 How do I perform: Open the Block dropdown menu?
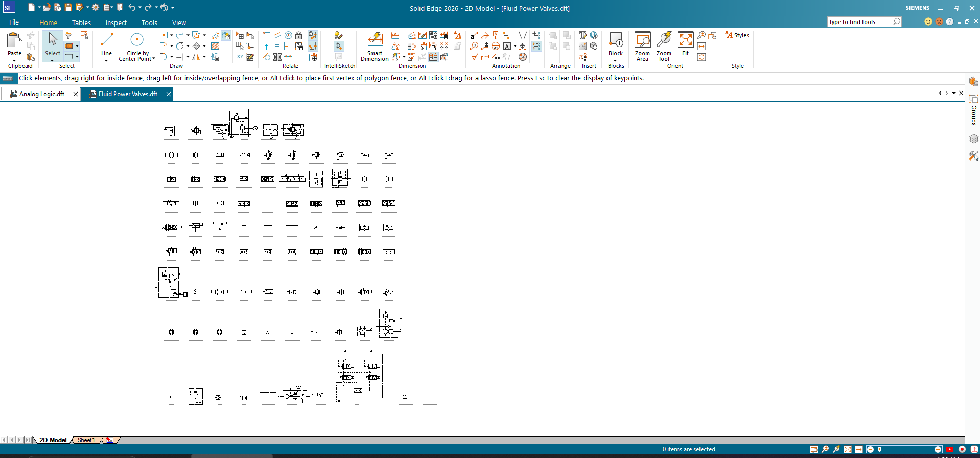pyautogui.click(x=616, y=60)
